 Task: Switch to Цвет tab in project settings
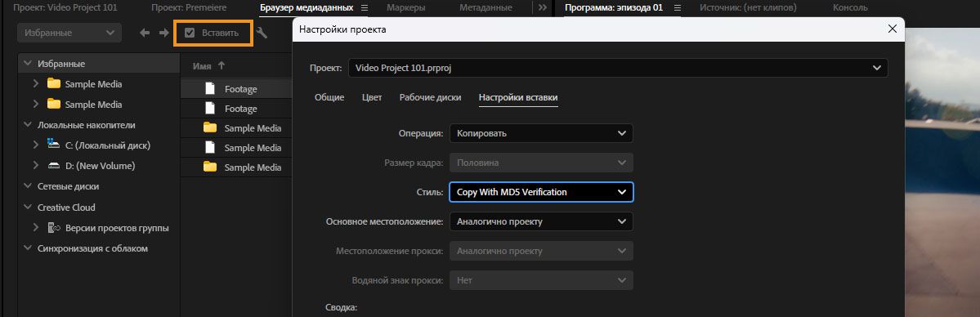372,97
